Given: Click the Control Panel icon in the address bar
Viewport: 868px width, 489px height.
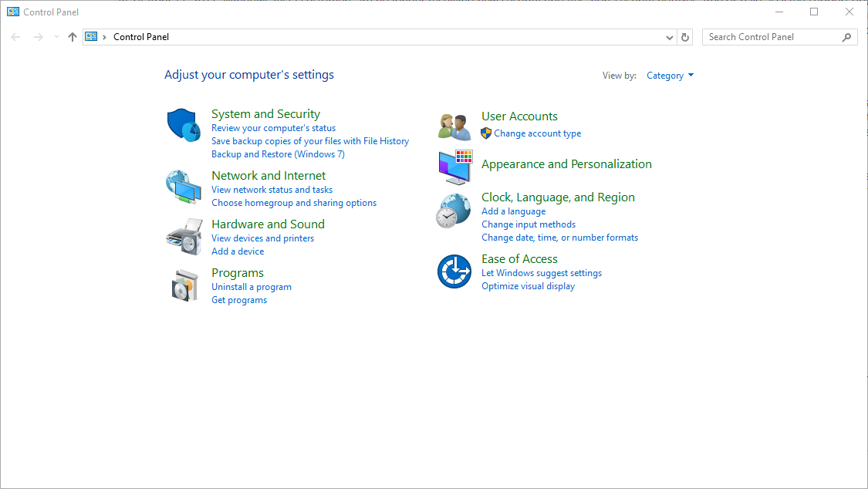Looking at the screenshot, I should click(90, 36).
